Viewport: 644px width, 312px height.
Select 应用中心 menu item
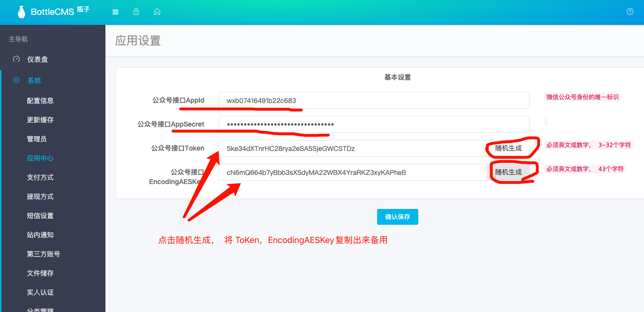point(40,158)
